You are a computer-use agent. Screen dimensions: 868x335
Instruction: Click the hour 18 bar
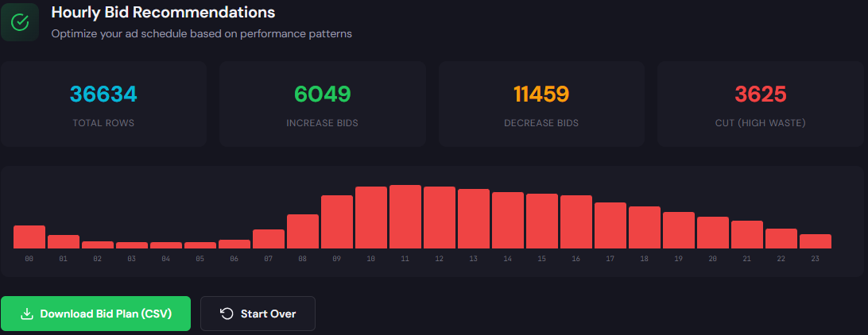click(x=645, y=227)
